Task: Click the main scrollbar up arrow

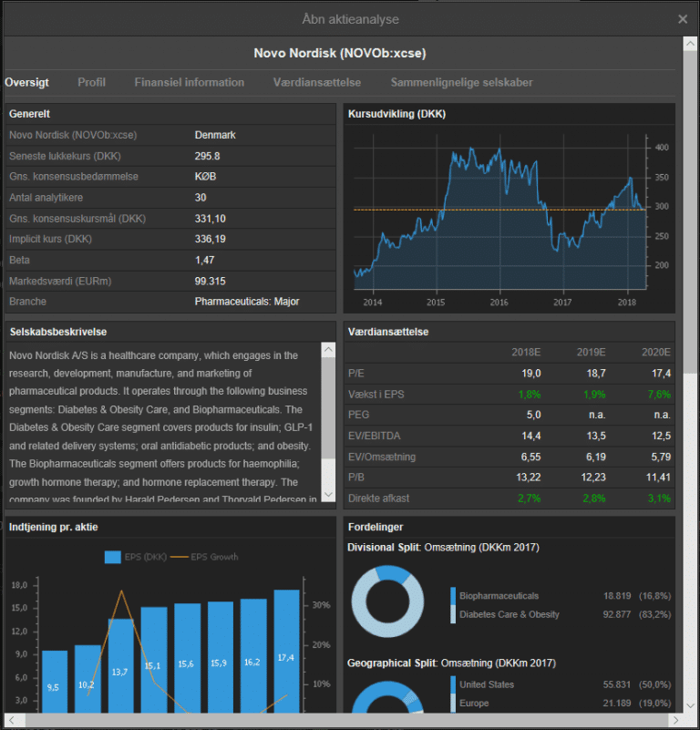Action: (690, 44)
